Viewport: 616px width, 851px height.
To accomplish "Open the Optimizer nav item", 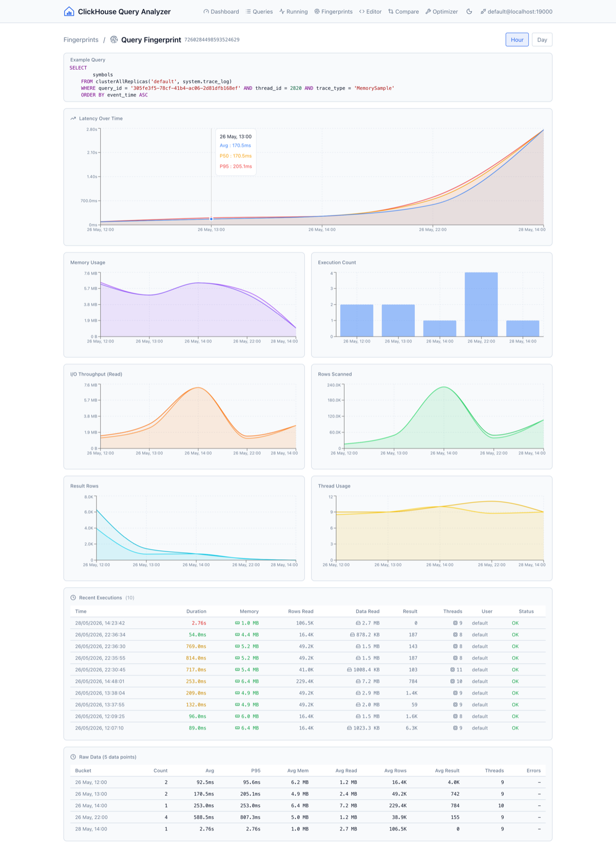I will [x=441, y=11].
